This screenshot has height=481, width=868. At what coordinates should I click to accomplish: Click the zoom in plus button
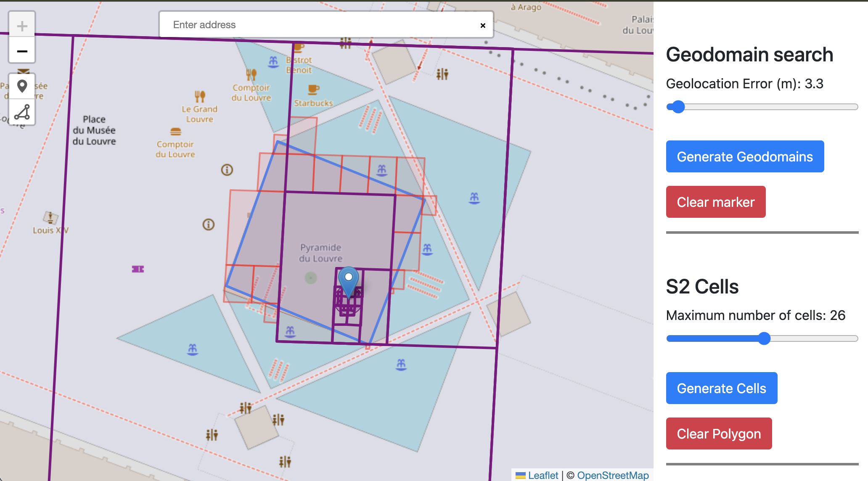point(22,26)
